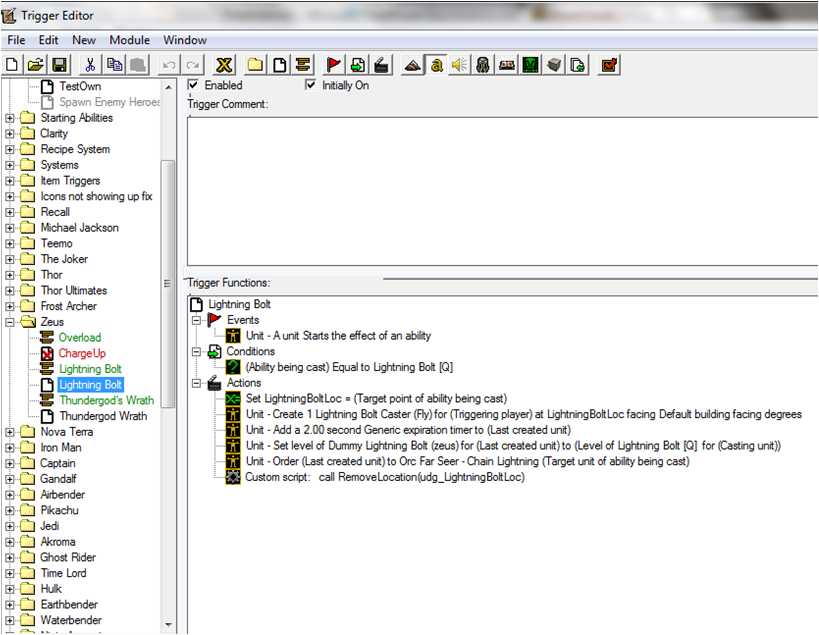Click the New Event red flag icon
This screenshot has width=819, height=635.
[333, 65]
